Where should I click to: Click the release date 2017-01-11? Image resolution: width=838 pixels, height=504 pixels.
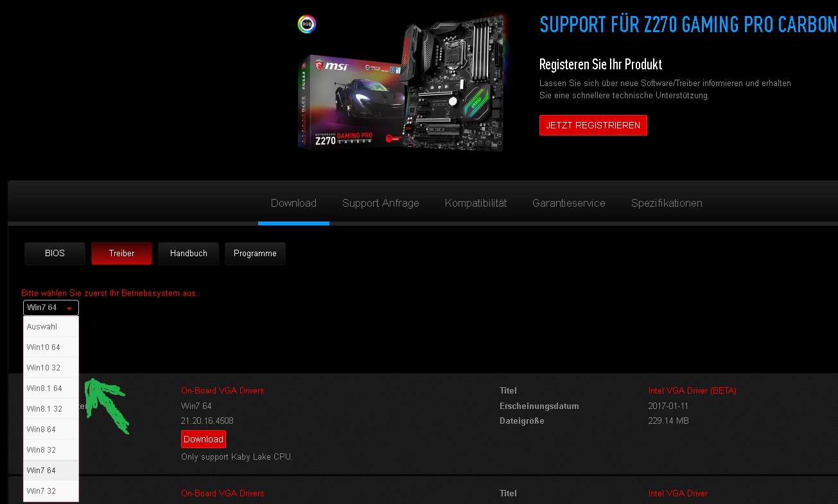(x=668, y=406)
